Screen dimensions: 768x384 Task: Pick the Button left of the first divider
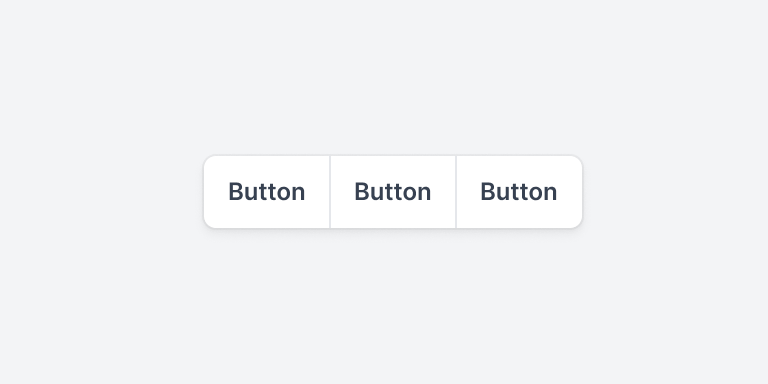[267, 192]
